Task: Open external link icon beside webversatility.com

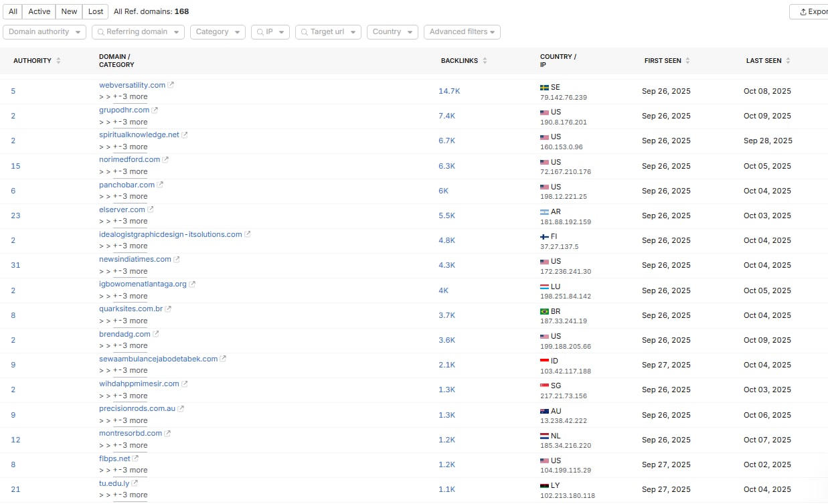Action: (171, 85)
